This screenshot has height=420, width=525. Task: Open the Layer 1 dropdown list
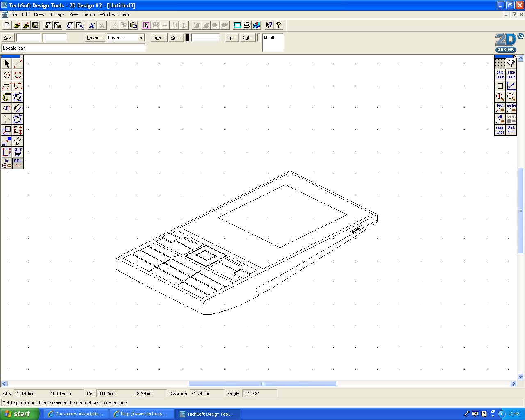tap(141, 38)
